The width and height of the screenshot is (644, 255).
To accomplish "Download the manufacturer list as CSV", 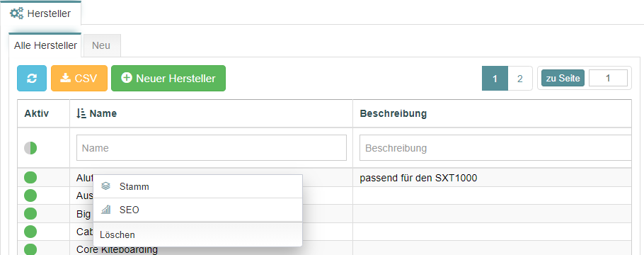I will point(79,78).
